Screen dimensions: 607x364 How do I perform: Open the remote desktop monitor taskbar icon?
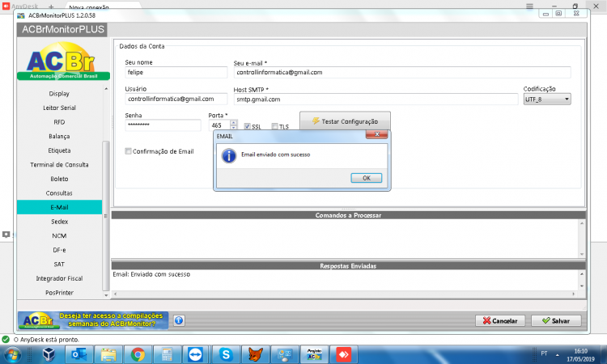pos(285,354)
